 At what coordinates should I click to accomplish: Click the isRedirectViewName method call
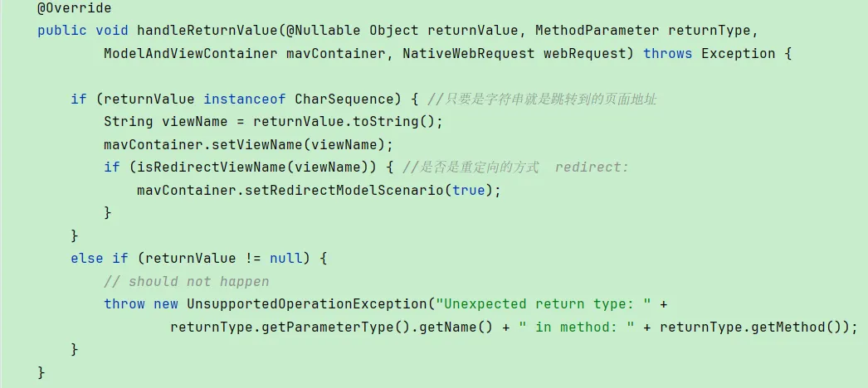[210, 167]
